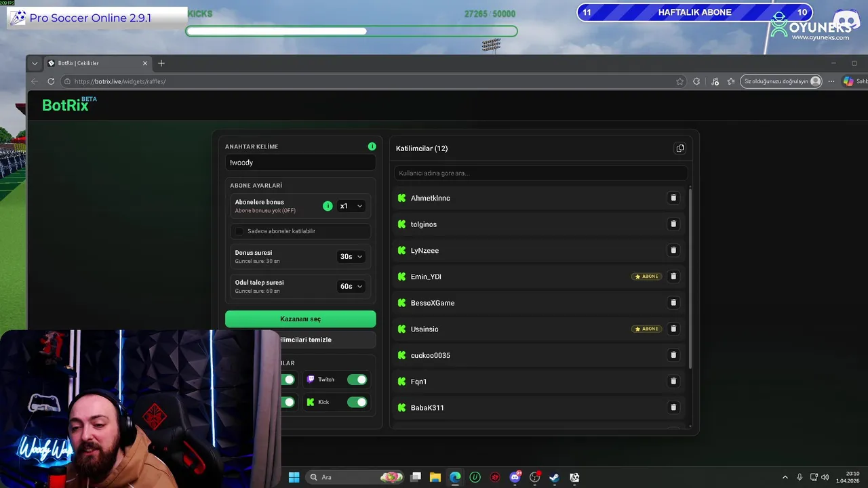Click the HAFTALIK ABONE overlay banner
Viewport: 868px width, 488px height.
694,12
